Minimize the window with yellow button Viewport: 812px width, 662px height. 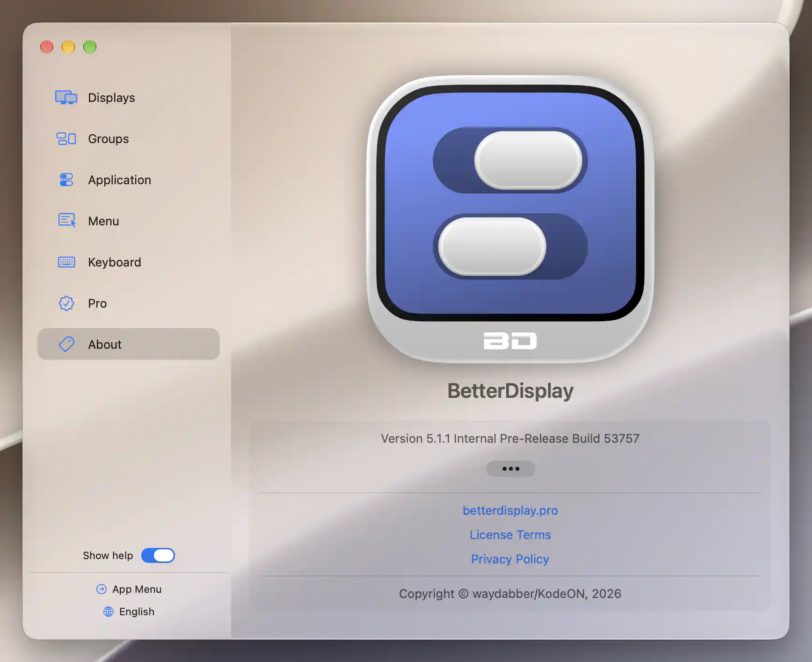click(68, 47)
